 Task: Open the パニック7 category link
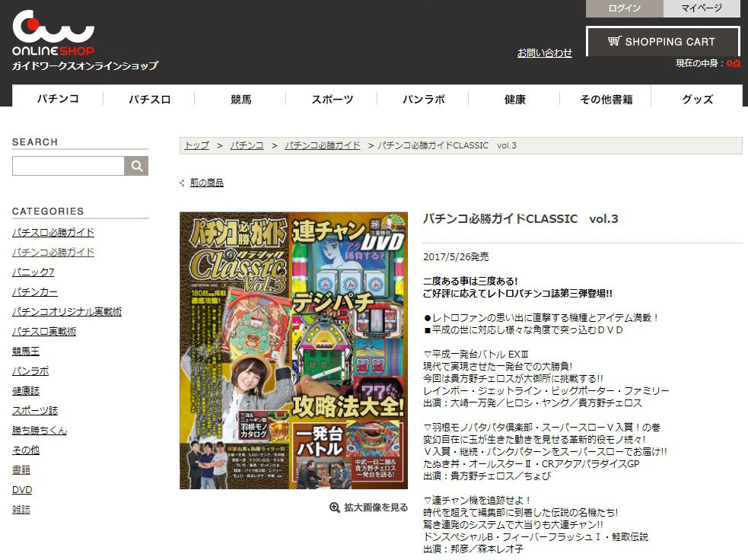(33, 272)
